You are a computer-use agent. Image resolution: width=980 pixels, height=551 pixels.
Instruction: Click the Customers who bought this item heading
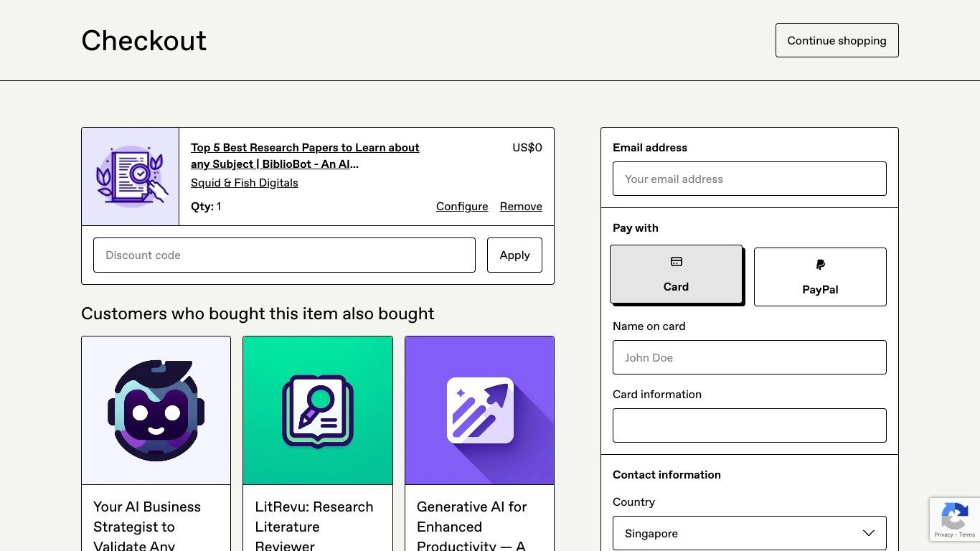click(258, 314)
